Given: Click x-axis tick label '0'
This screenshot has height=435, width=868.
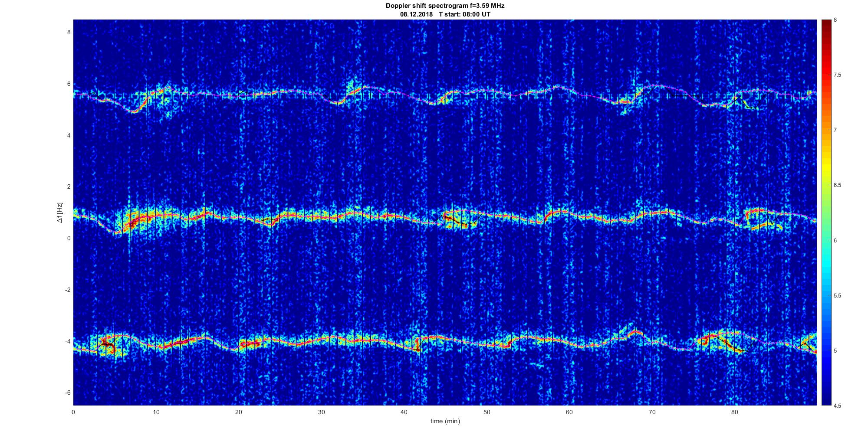Looking at the screenshot, I should [x=73, y=412].
